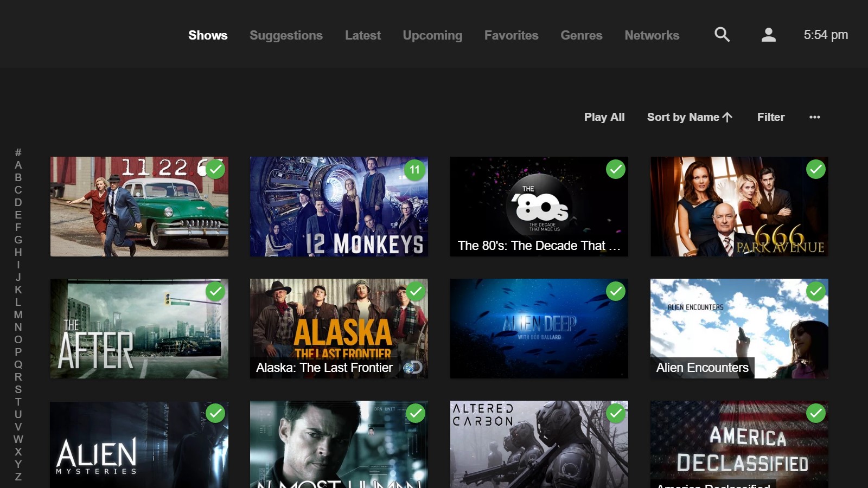Jump to letter R in alphabet picker
Screen dimensions: 868x488
pyautogui.click(x=18, y=377)
